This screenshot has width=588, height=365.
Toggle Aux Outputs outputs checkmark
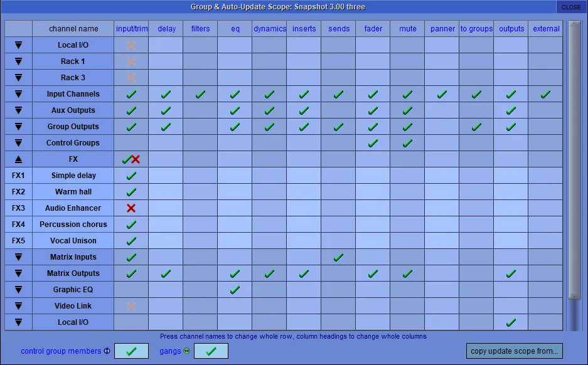(x=511, y=110)
